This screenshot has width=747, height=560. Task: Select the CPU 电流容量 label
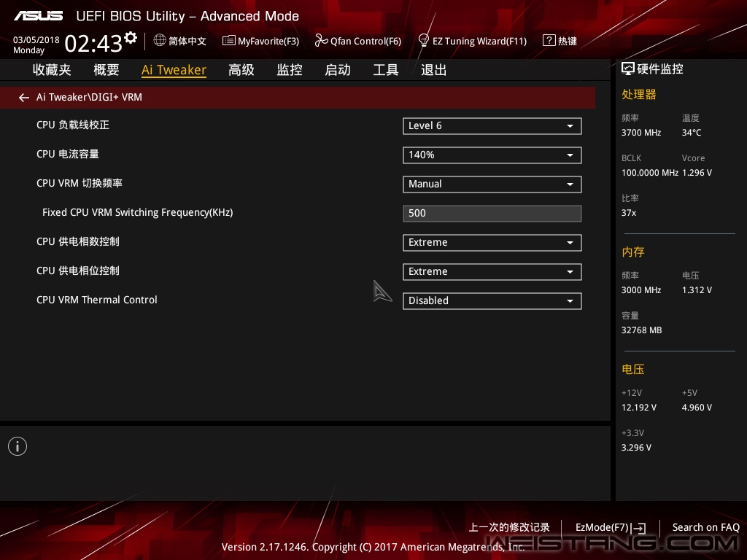[x=68, y=154]
